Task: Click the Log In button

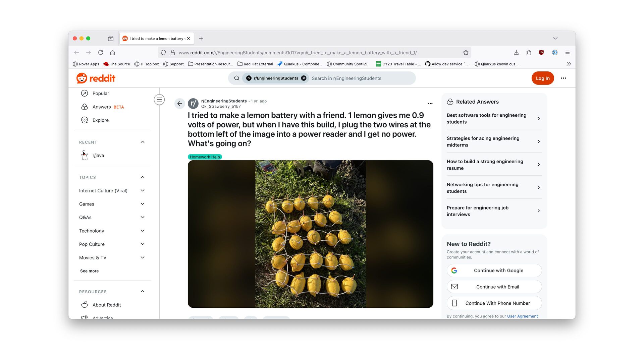Action: [542, 78]
